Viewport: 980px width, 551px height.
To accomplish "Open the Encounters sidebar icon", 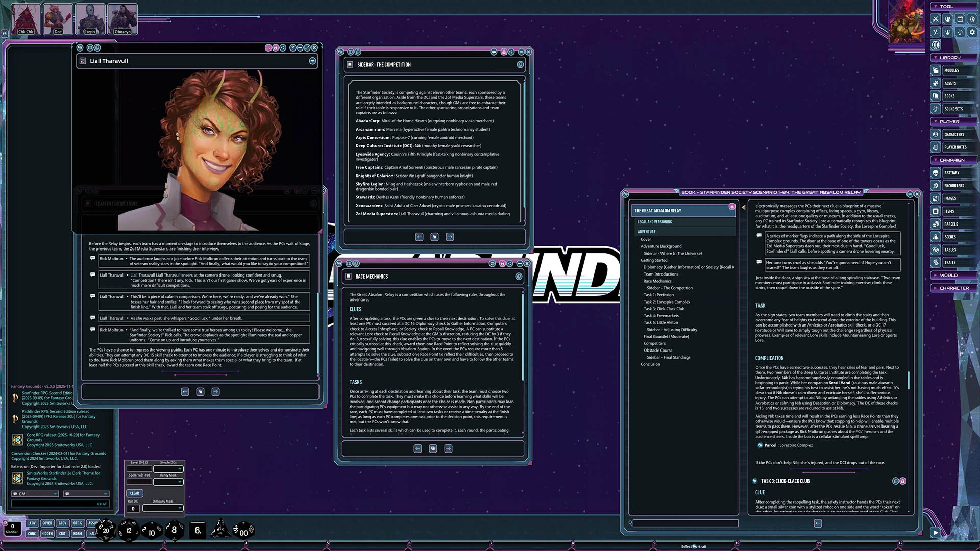I will pos(936,185).
